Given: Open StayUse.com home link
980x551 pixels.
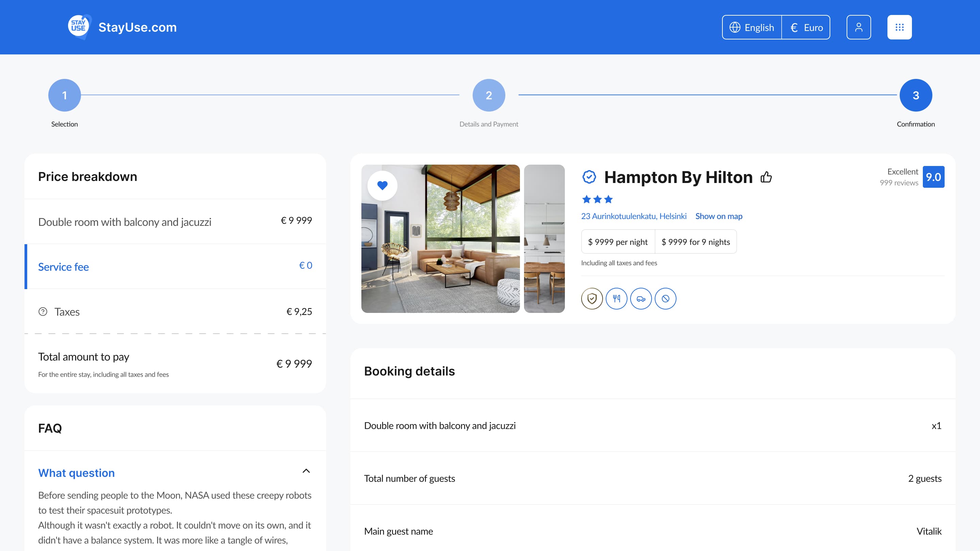Looking at the screenshot, I should tap(137, 27).
